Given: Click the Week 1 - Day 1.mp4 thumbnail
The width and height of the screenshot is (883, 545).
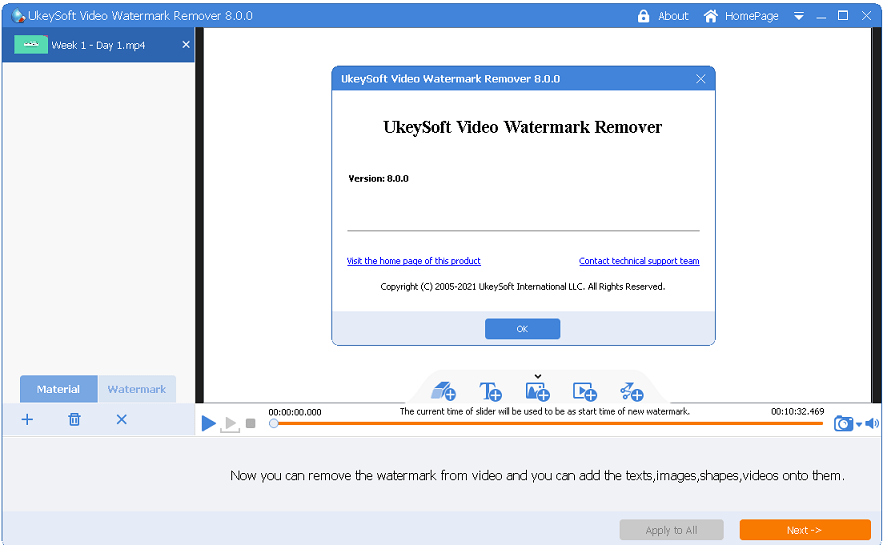Looking at the screenshot, I should [30, 44].
